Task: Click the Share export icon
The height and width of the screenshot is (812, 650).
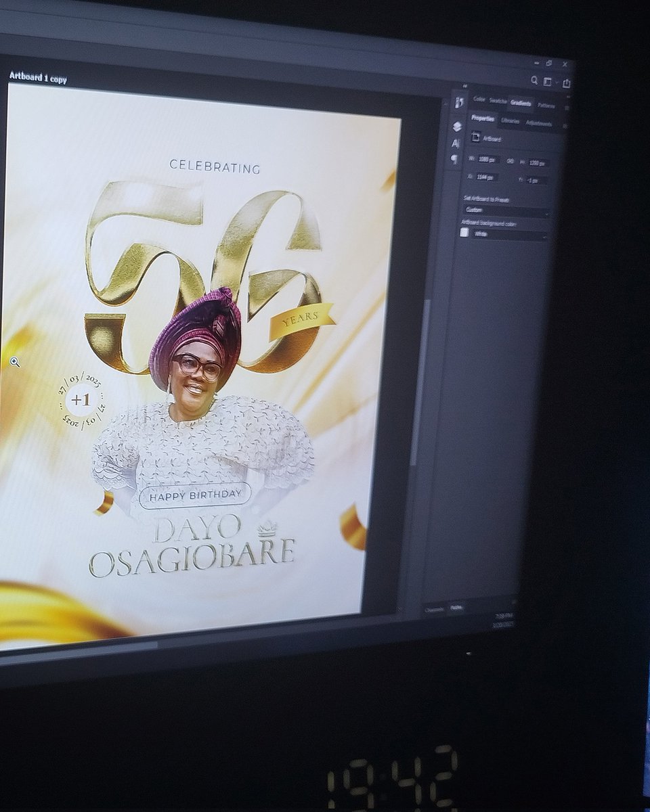Action: tap(566, 83)
